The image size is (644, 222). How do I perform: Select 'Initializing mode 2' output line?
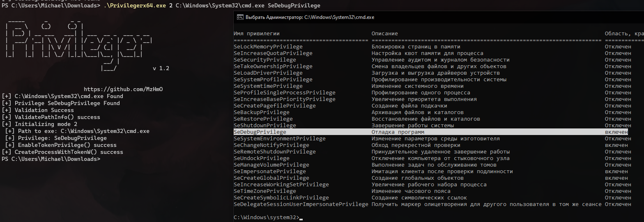coord(39,124)
